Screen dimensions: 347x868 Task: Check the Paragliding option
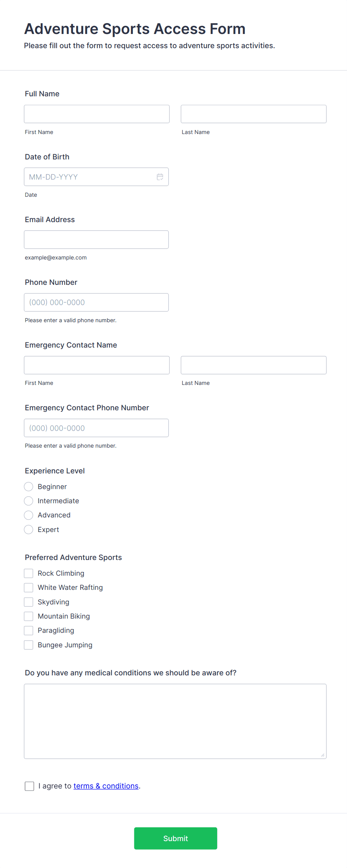pos(29,630)
